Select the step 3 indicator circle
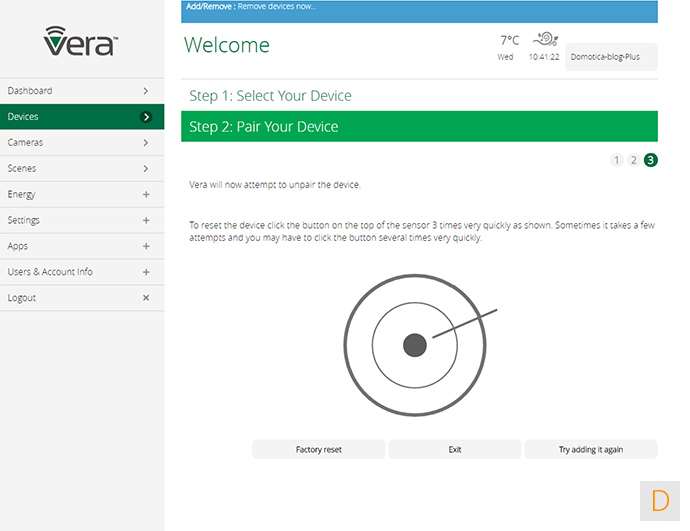This screenshot has width=690, height=531. click(651, 160)
